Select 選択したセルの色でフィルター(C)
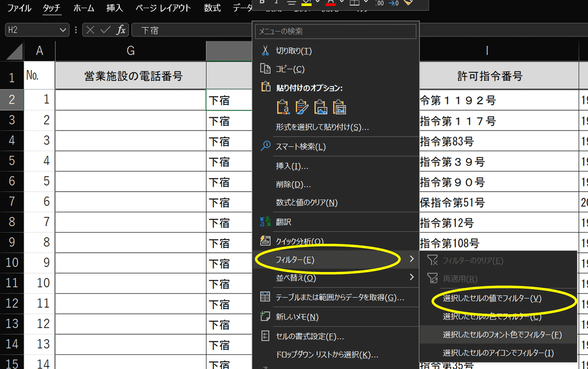The height and width of the screenshot is (369, 588). pos(492,317)
